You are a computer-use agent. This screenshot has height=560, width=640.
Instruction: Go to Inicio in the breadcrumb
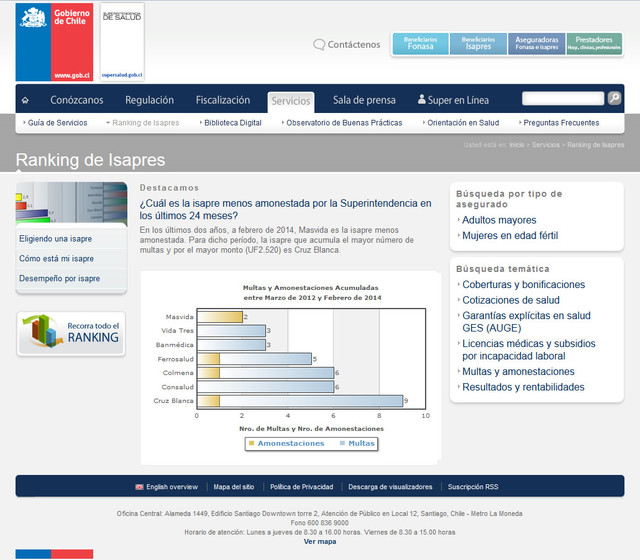click(517, 145)
